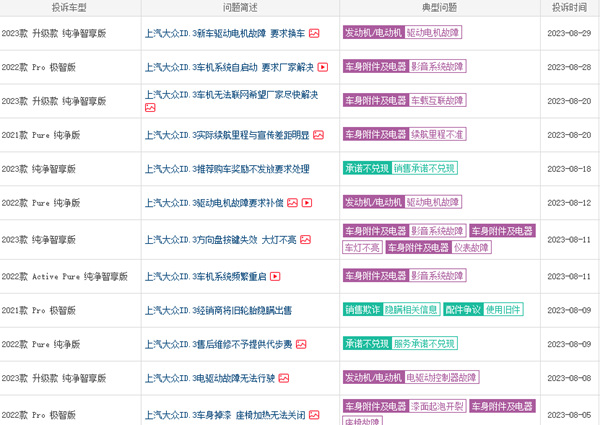The width and height of the screenshot is (600, 425).
Task: Select the 仪表故障 tag
Action: point(471,248)
